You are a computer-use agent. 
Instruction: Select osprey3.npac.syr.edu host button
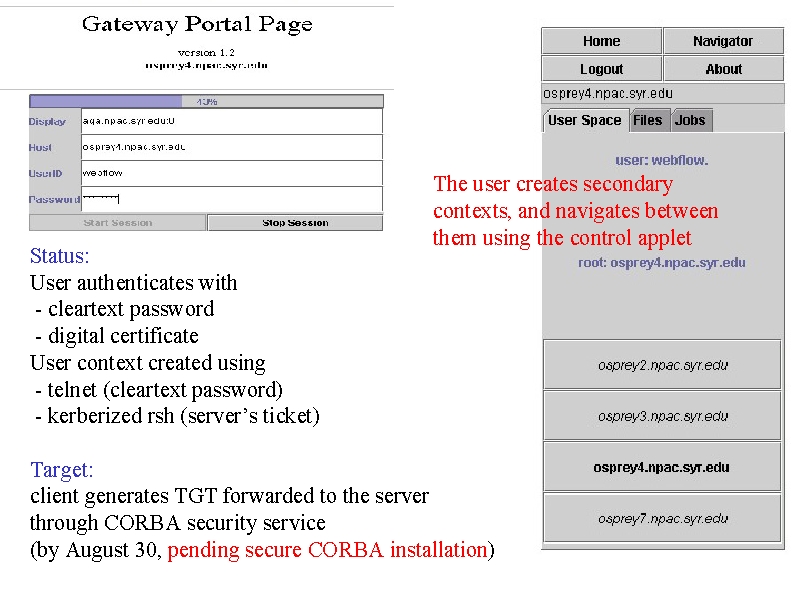[662, 416]
